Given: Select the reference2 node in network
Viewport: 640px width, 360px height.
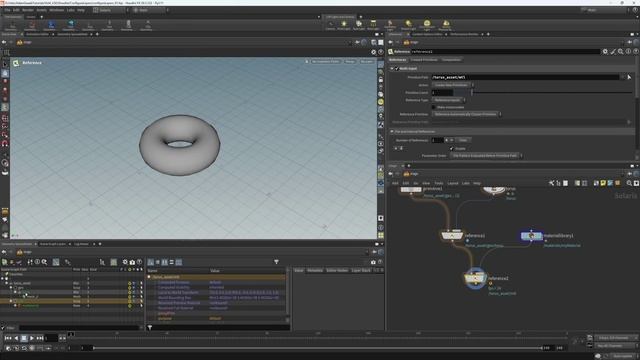Looking at the screenshot, I should [475, 278].
